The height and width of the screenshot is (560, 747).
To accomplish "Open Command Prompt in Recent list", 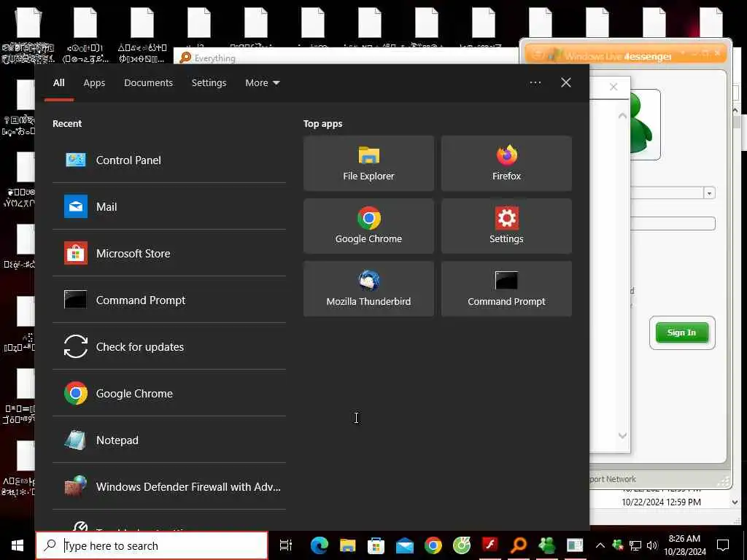I will [x=169, y=300].
